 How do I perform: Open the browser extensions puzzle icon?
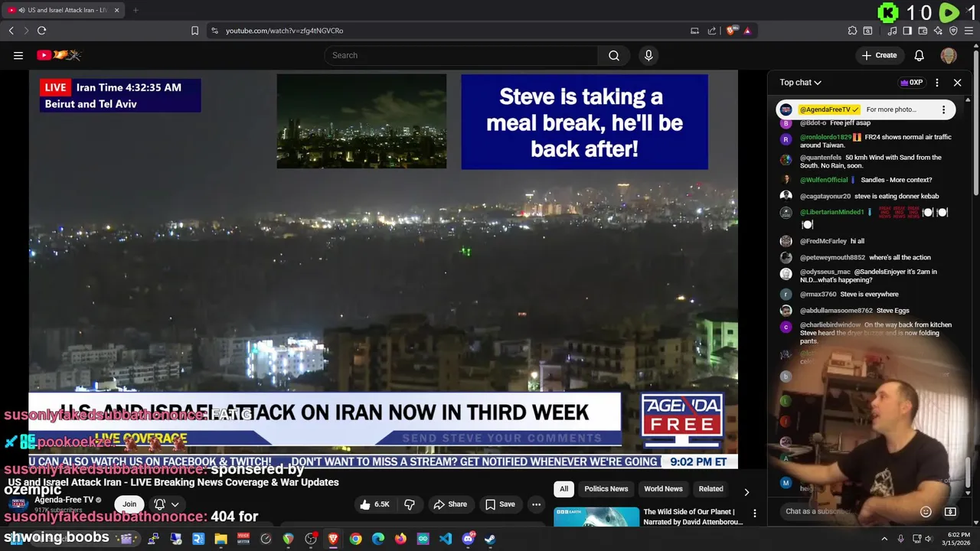click(x=852, y=31)
